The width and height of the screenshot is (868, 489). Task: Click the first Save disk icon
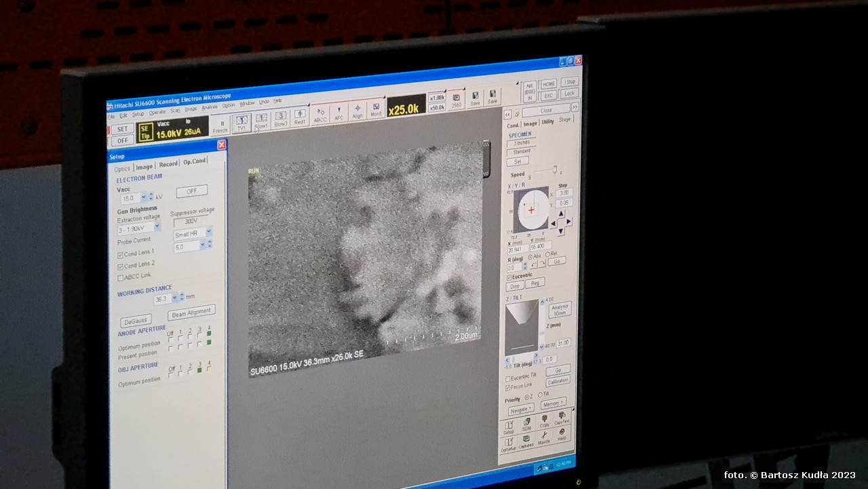(x=475, y=98)
